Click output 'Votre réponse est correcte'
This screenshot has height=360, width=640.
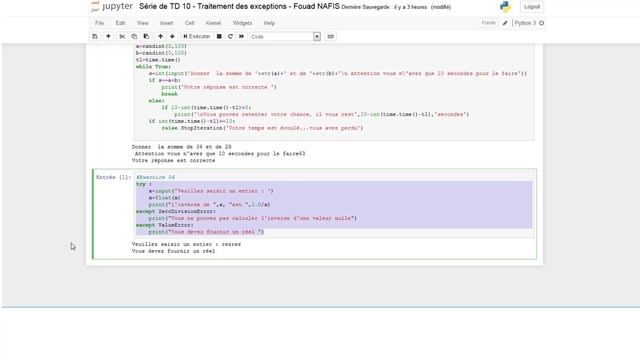click(173, 160)
